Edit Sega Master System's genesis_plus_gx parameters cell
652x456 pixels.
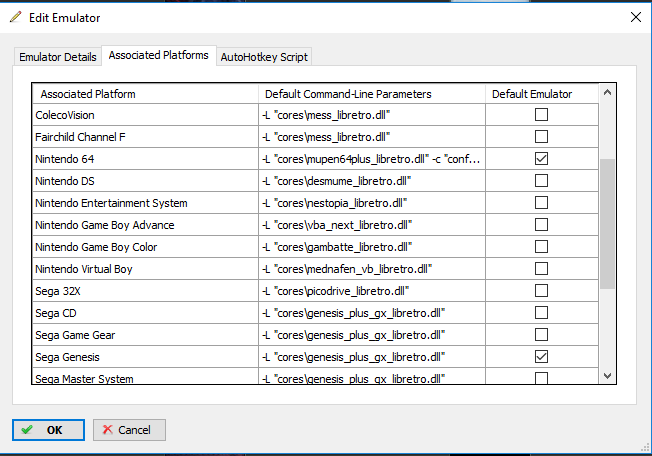click(x=372, y=377)
